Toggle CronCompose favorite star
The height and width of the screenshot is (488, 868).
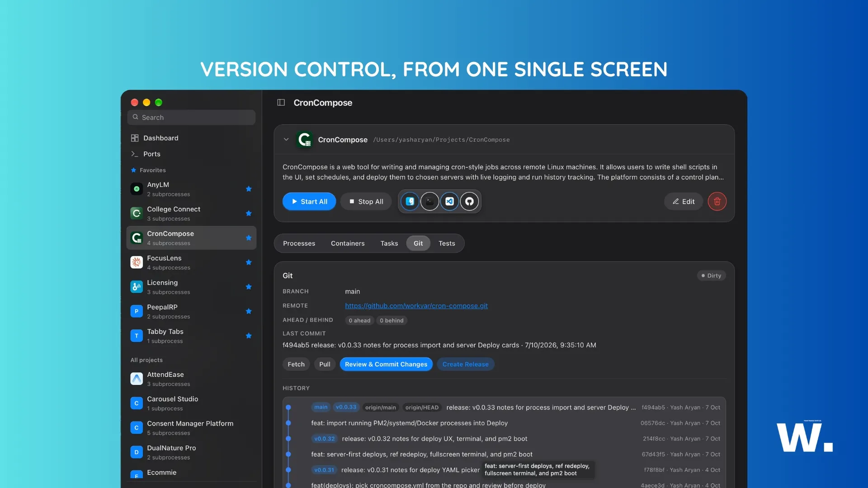pyautogui.click(x=249, y=238)
